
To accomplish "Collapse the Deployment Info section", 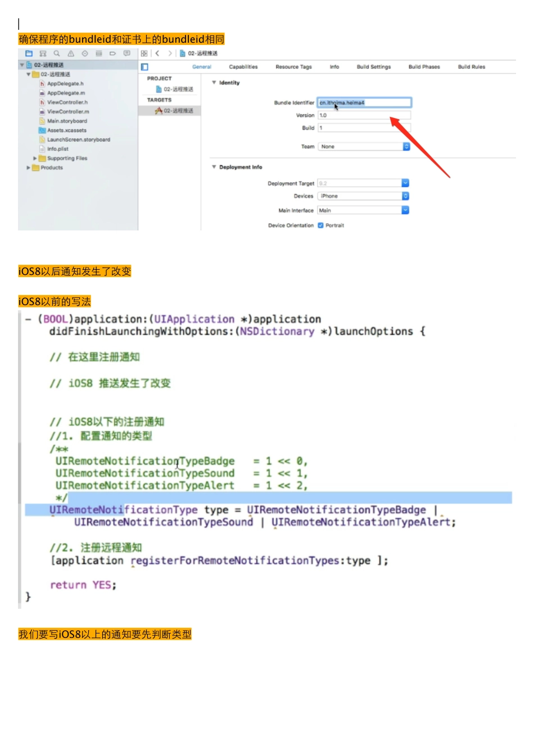I will 214,167.
